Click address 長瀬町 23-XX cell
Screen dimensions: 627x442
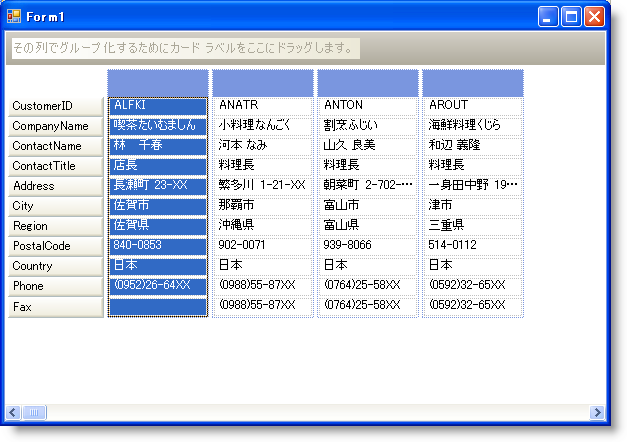click(158, 186)
